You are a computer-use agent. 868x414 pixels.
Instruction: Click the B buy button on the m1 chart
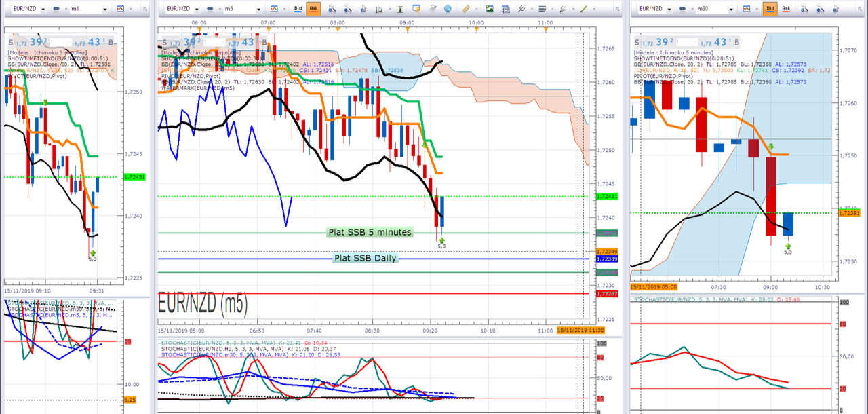(x=111, y=42)
